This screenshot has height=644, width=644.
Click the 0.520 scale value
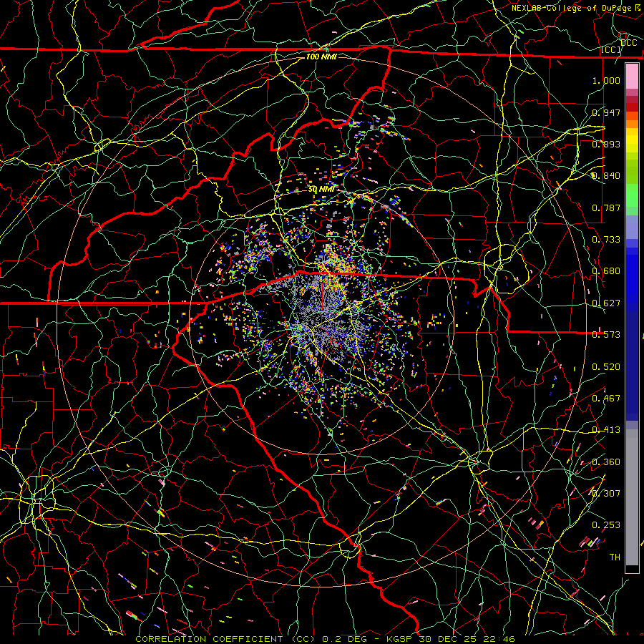pos(606,366)
